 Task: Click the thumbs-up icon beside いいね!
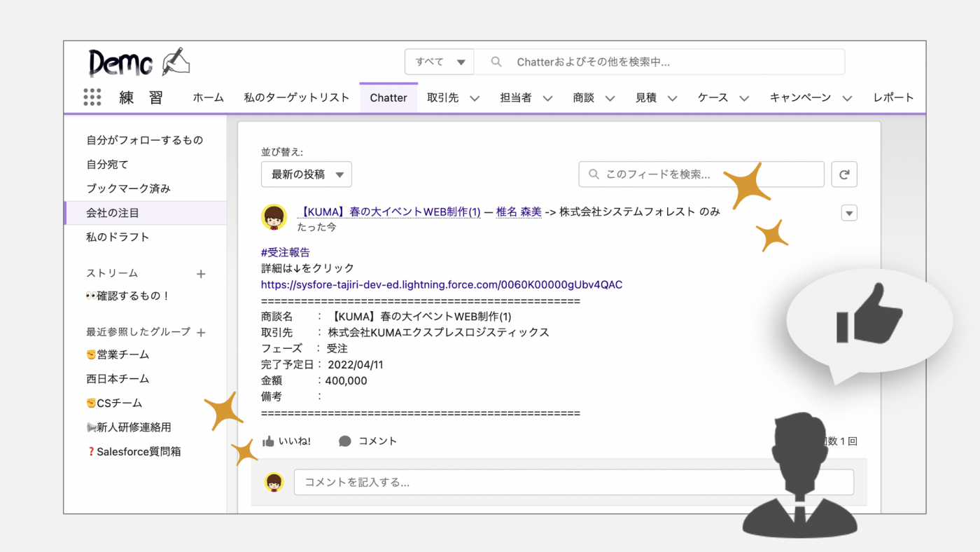(x=268, y=441)
